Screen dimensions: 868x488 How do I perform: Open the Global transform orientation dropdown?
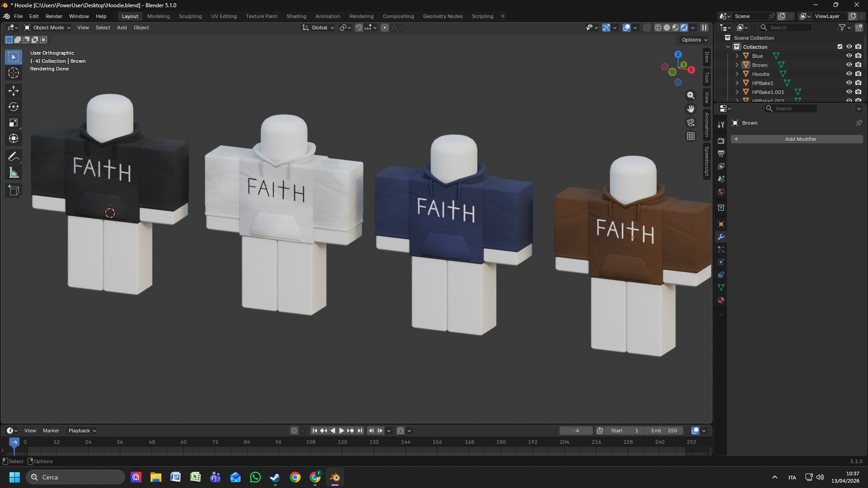319,28
